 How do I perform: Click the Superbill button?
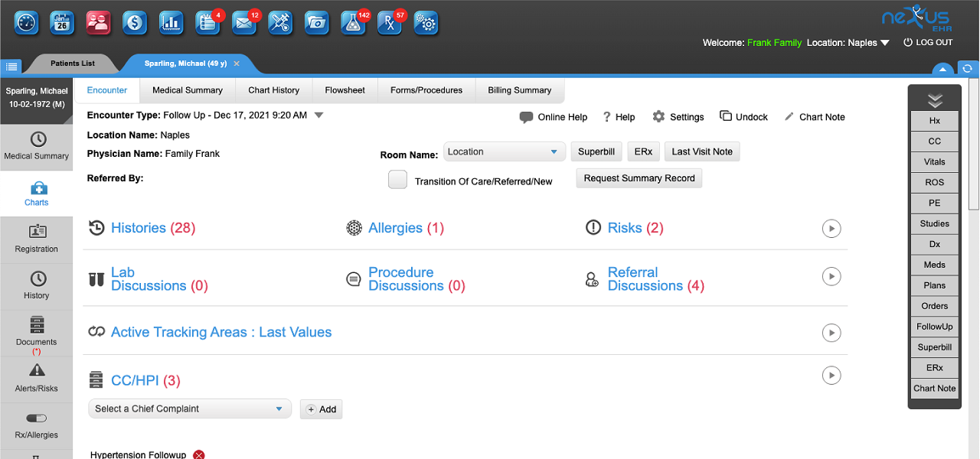(x=596, y=151)
